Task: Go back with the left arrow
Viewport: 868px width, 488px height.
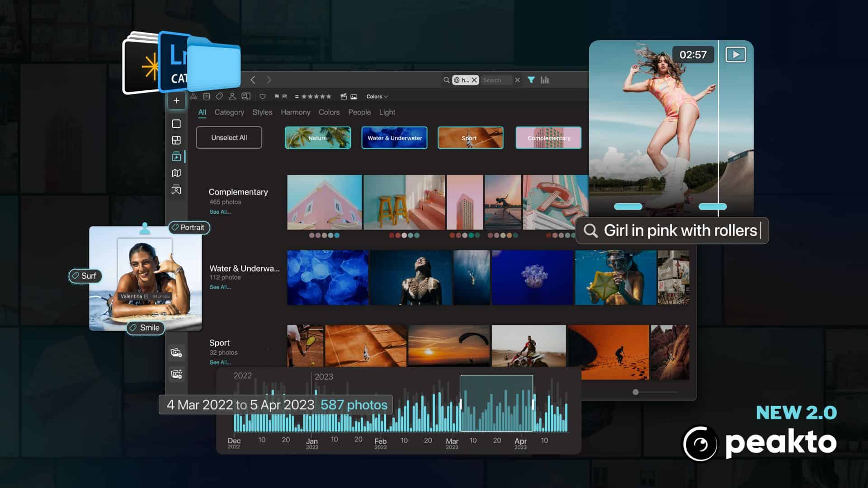Action: tap(253, 80)
